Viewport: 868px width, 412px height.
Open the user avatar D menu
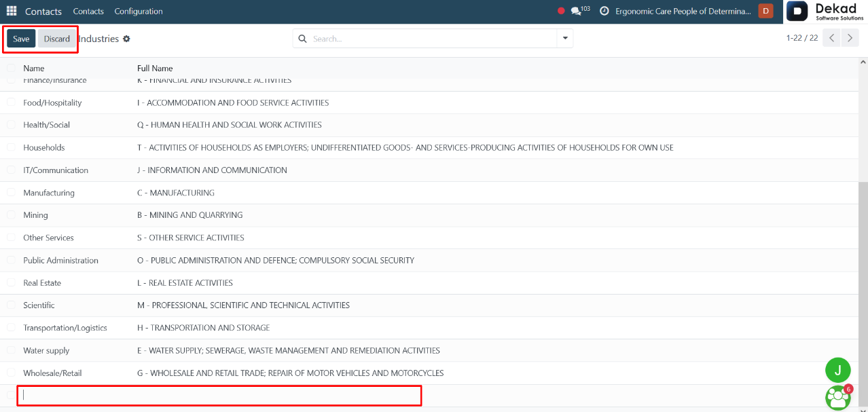(765, 11)
